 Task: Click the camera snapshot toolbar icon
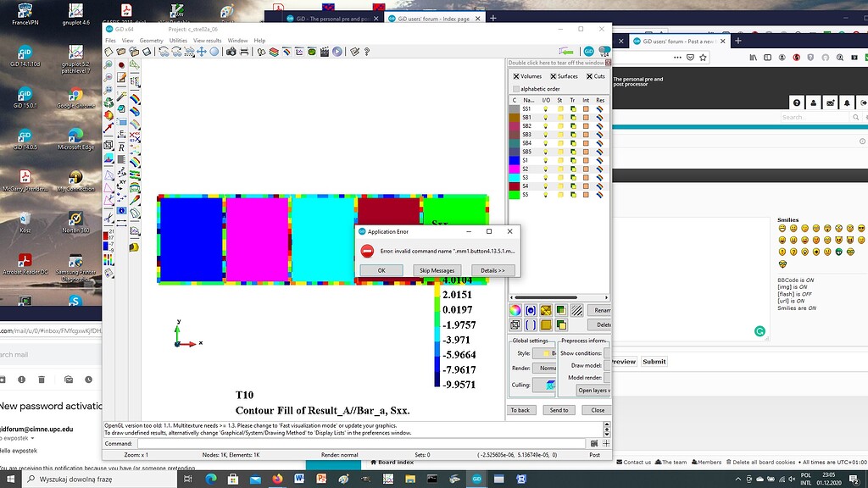(x=233, y=52)
